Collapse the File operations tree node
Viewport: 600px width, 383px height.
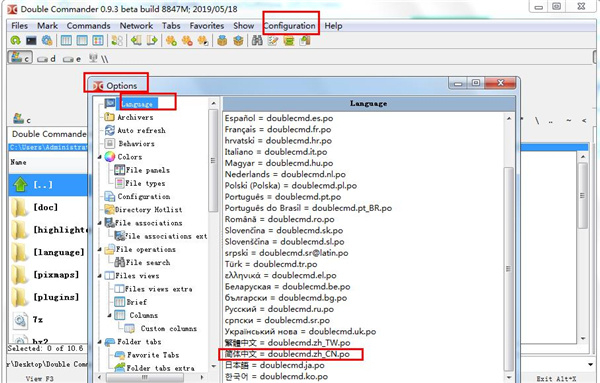tap(100, 249)
